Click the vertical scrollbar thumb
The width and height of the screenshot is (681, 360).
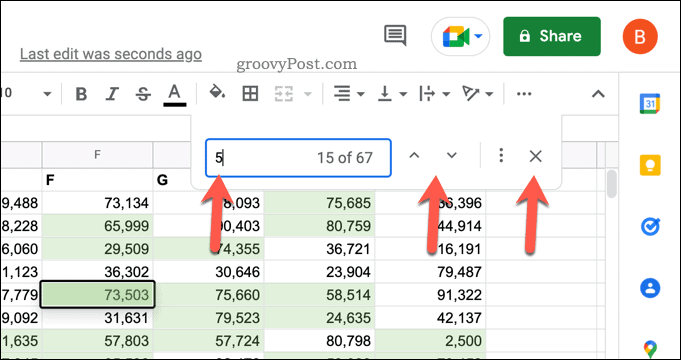coord(612,184)
